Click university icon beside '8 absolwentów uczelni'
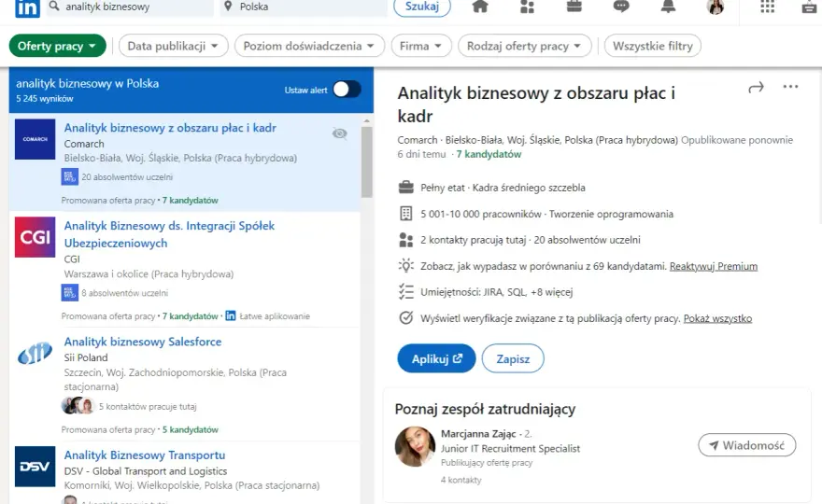 click(x=70, y=292)
